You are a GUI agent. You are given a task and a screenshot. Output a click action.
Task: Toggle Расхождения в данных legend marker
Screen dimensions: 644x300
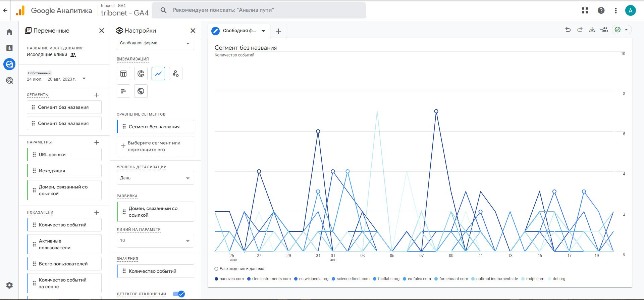(x=216, y=269)
